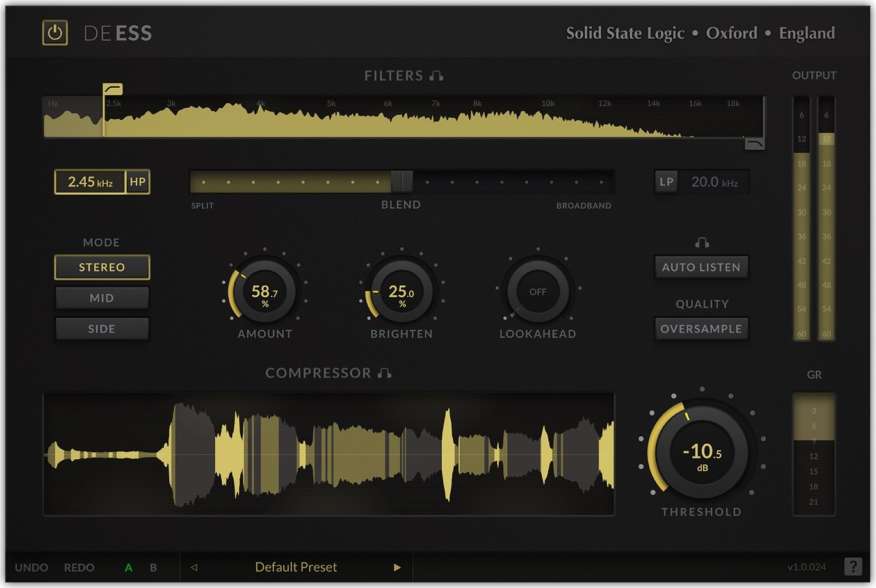The height and width of the screenshot is (588, 876).
Task: Click the OUTPUT level meter
Action: [814, 218]
